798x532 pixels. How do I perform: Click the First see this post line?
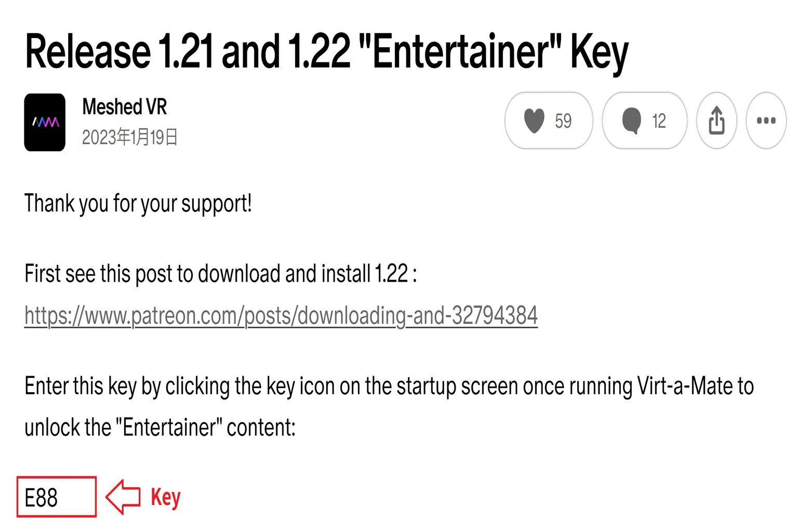221,274
